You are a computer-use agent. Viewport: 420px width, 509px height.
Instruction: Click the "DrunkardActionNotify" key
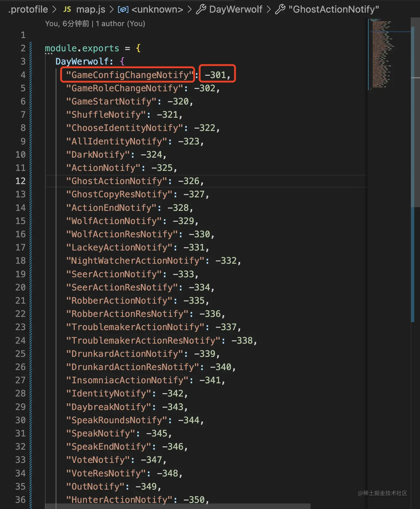(125, 354)
